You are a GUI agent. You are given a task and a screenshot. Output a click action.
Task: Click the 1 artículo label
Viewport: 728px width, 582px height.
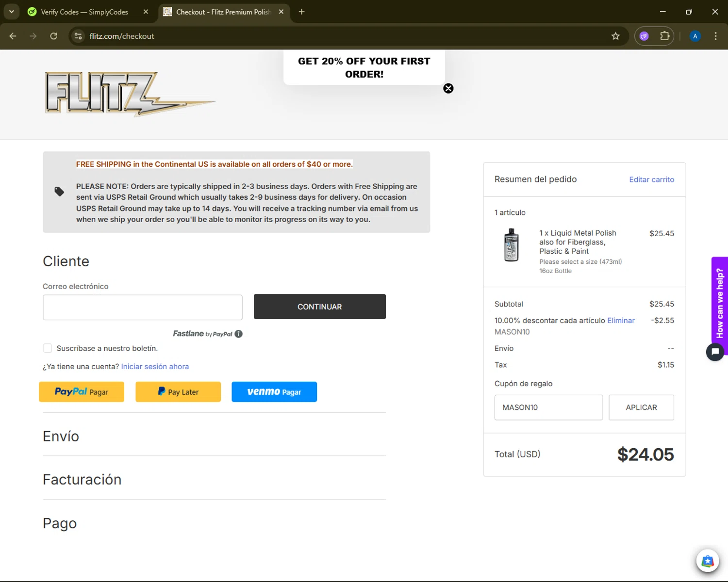pyautogui.click(x=510, y=213)
